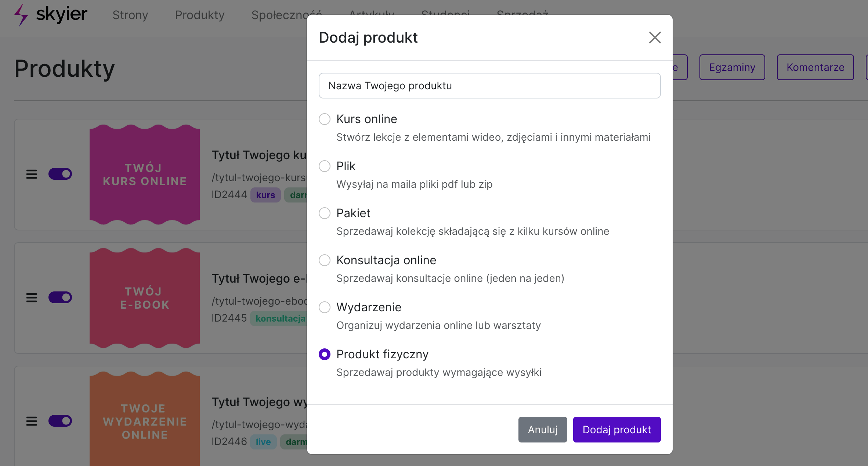This screenshot has height=466, width=868.
Task: Open the Strony menu item
Action: click(130, 15)
